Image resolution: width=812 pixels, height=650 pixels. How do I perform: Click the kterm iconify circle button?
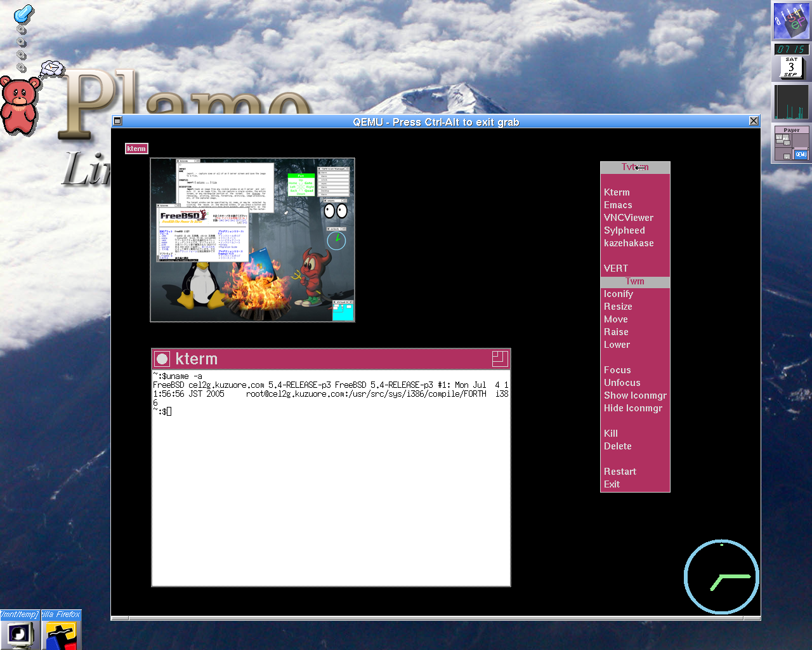(162, 359)
